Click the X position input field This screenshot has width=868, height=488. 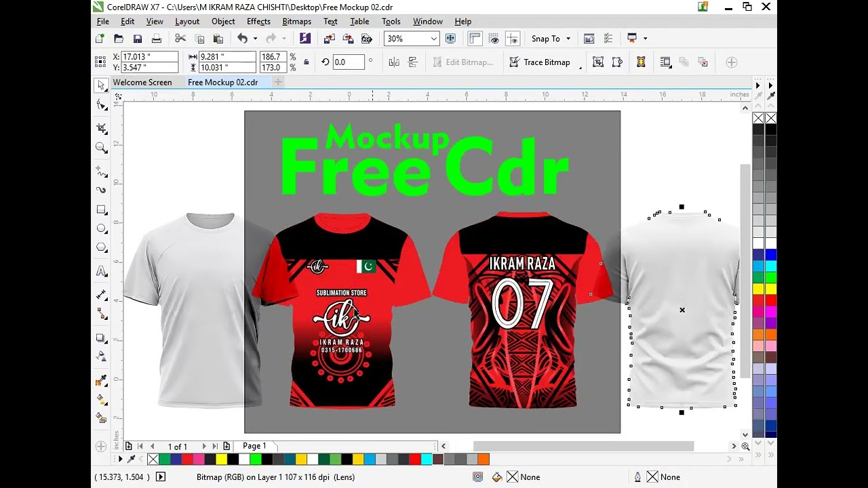[149, 57]
